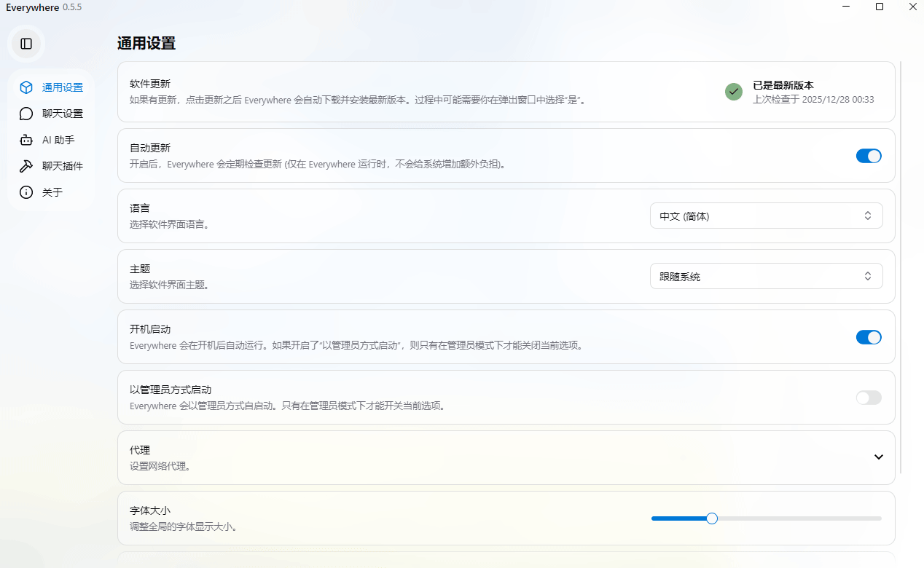Open the 主题 dropdown showing 跟随系统
Viewport: 924px width, 568px height.
pos(767,276)
